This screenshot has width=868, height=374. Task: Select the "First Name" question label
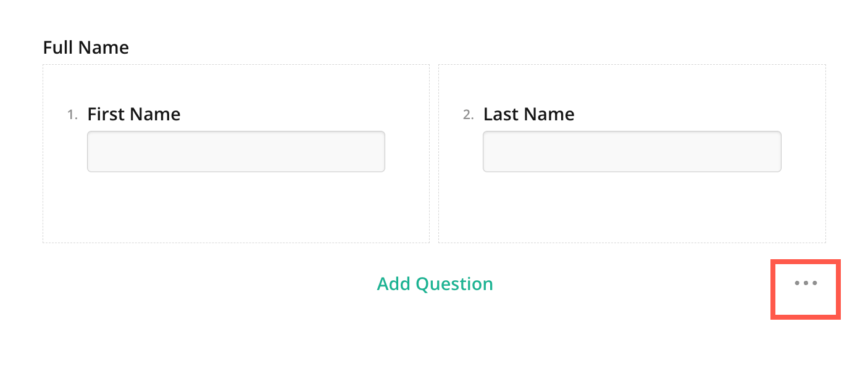tap(134, 114)
